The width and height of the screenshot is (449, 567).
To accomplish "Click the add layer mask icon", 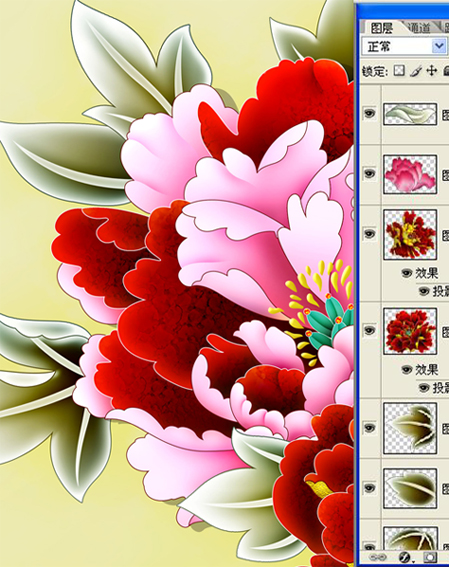I will coord(429,557).
